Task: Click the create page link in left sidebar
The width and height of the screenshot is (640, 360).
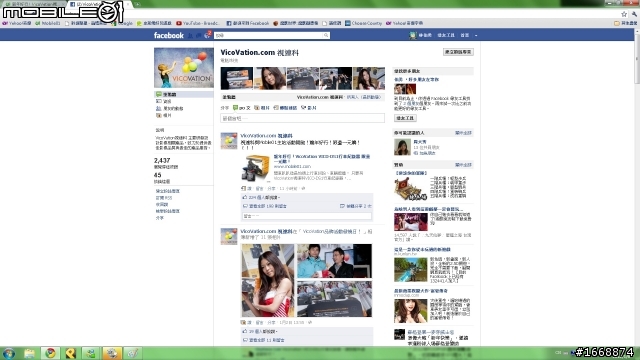Action: [167, 191]
